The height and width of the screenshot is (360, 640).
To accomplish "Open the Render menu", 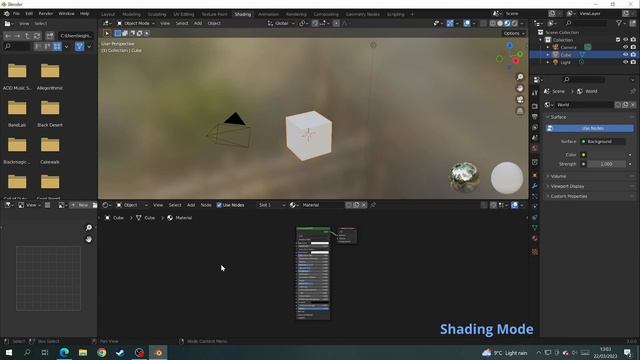I will tap(46, 13).
